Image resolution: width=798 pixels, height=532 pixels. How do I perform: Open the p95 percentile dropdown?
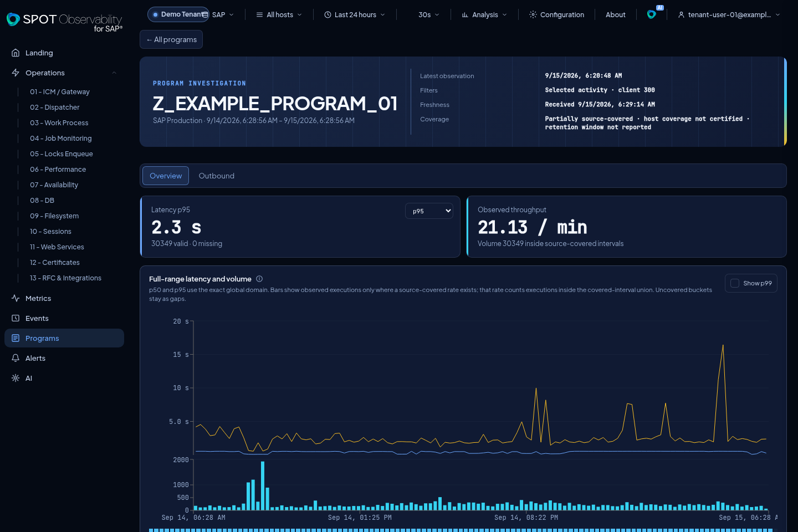coord(429,211)
